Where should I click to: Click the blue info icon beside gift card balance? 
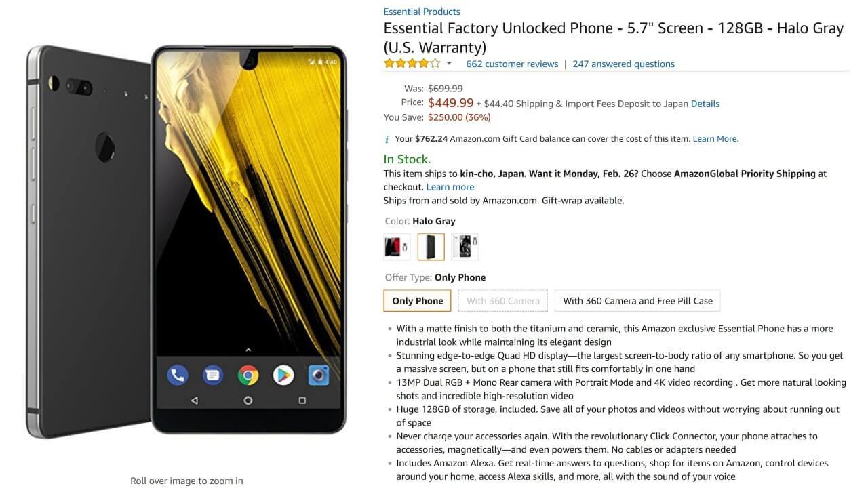pos(387,139)
